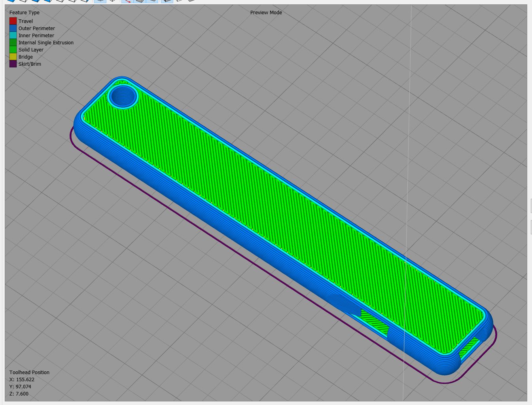Click the bright green Solid Layer swatch
The width and height of the screenshot is (532, 405).
[13, 49]
